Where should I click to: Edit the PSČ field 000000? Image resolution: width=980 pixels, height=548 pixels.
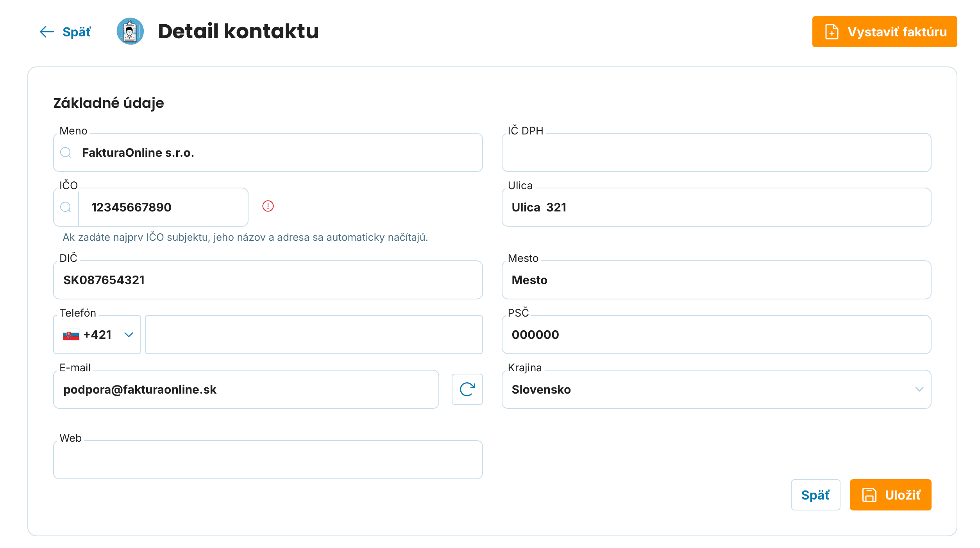click(x=717, y=335)
